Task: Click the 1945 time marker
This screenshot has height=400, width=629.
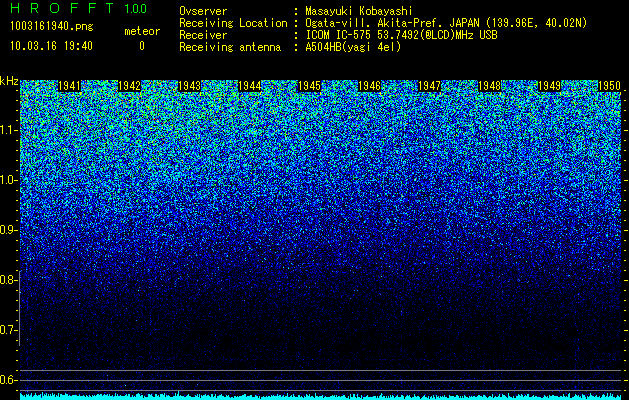Action: [309, 86]
